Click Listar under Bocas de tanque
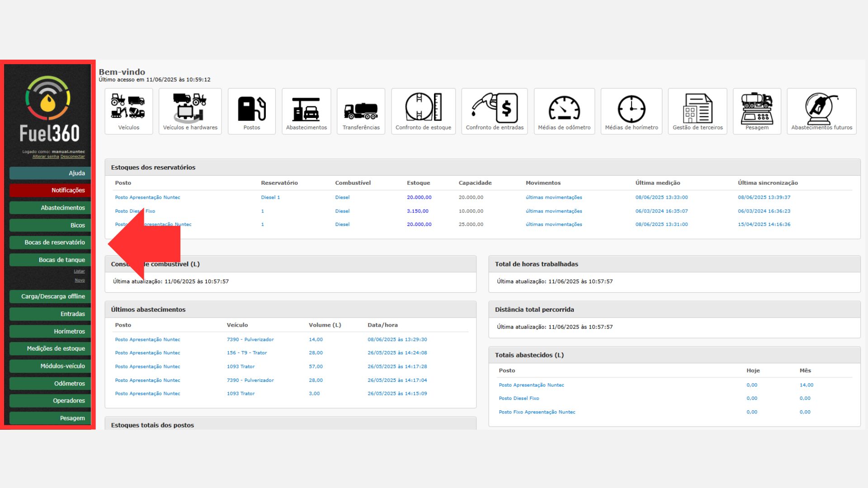Image resolution: width=868 pixels, height=488 pixels. click(79, 271)
